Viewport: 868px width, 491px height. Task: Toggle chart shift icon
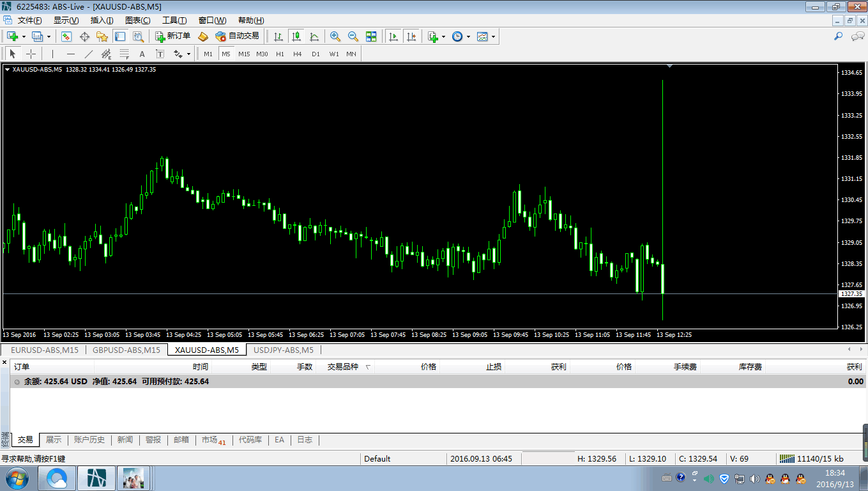(411, 36)
